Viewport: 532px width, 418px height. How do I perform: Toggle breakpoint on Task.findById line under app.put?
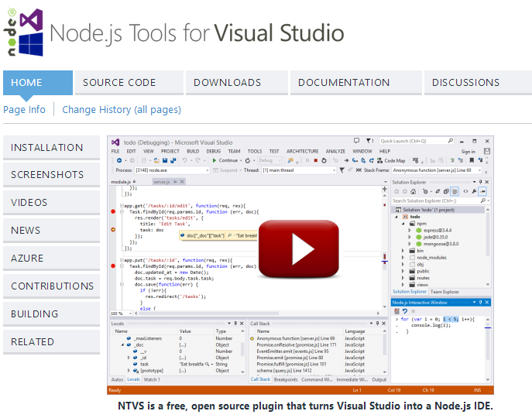pyautogui.click(x=113, y=266)
